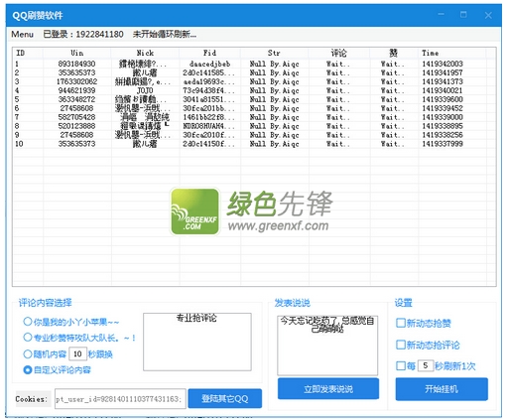Focus the Cookies input field
This screenshot has height=420, width=507.
click(x=120, y=399)
